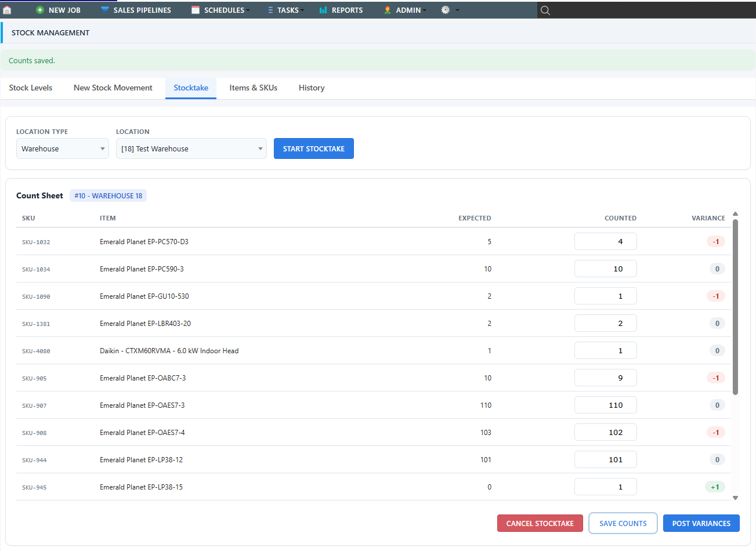Edit counted value for SKU-945
756x551 pixels.
(606, 487)
